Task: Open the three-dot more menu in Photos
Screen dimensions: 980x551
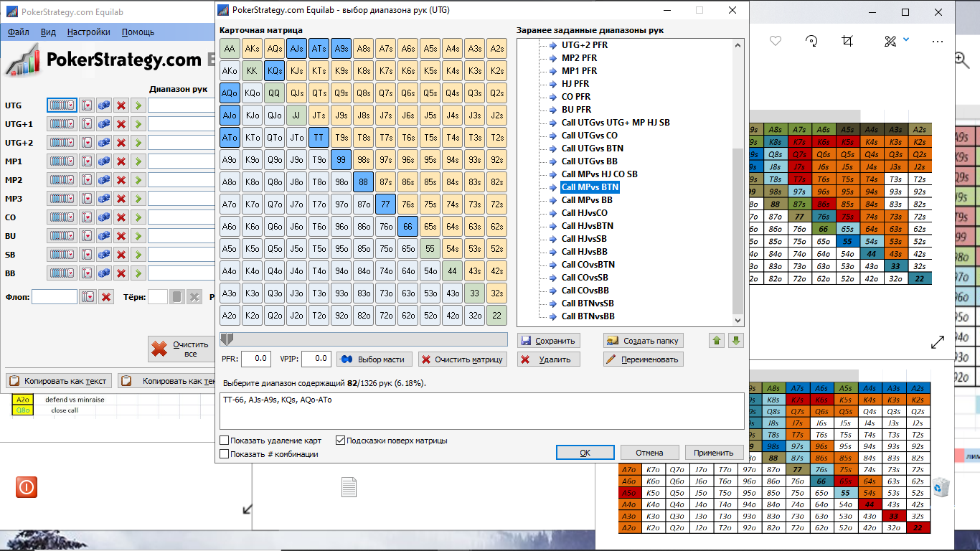Action: (x=937, y=41)
